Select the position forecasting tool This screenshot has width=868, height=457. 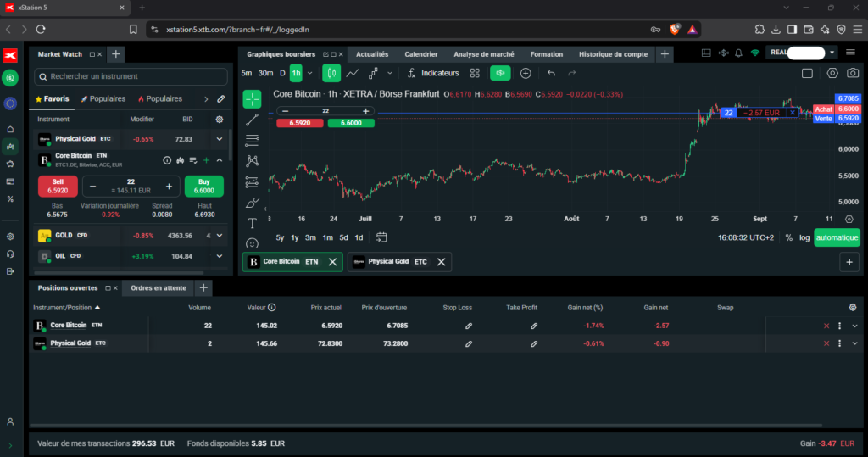[252, 181]
